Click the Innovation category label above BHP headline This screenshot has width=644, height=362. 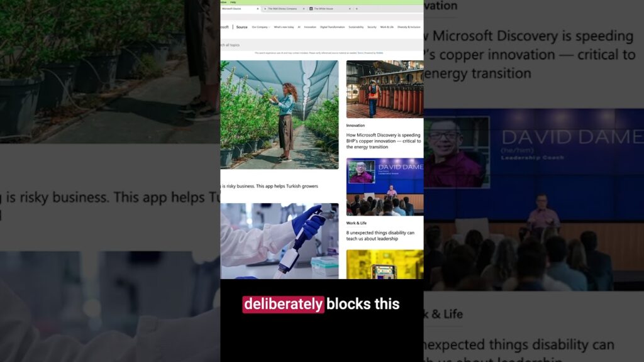(x=355, y=126)
